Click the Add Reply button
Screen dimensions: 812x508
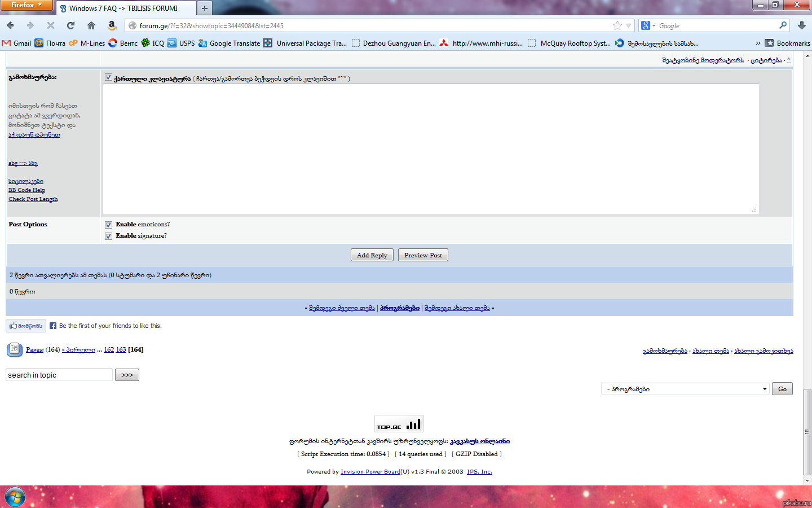[x=372, y=255]
